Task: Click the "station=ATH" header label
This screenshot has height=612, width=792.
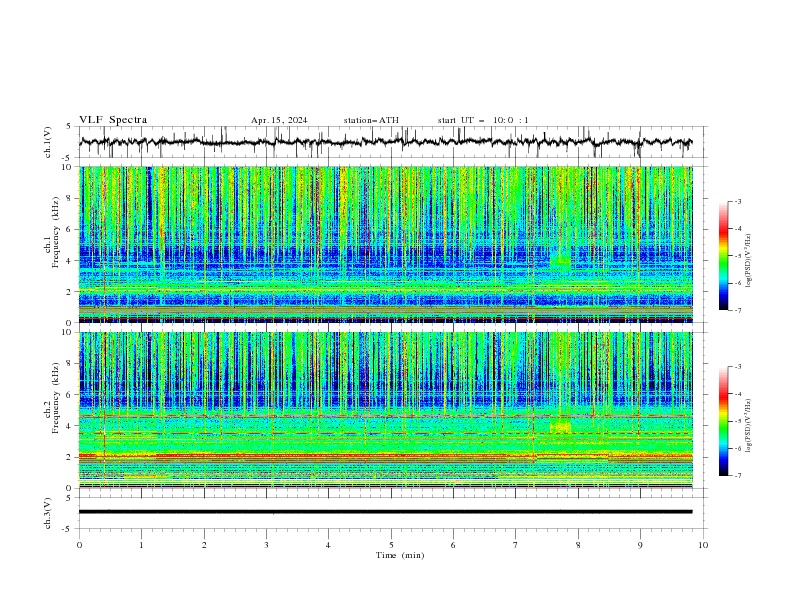Action: point(371,120)
